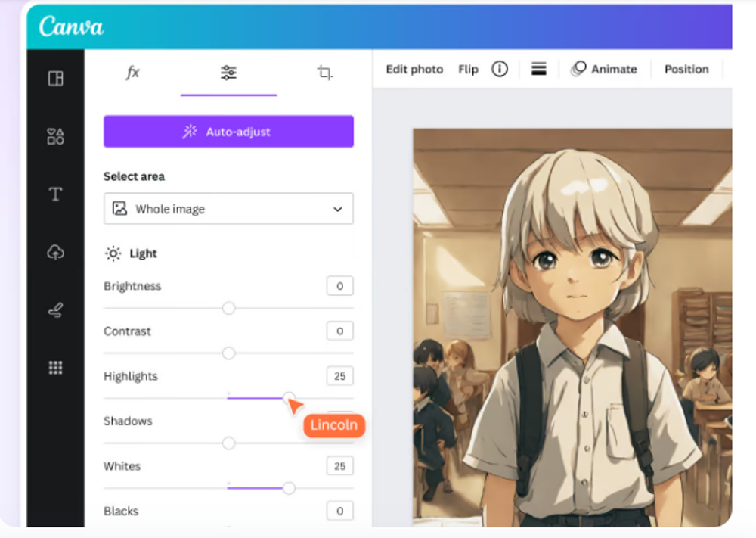Open the Text tool panel

click(54, 194)
